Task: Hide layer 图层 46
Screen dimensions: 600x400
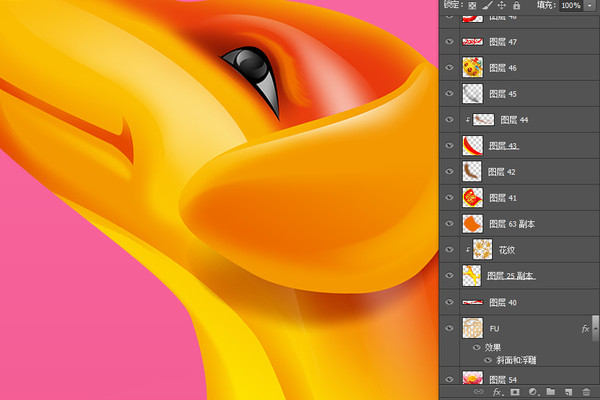Action: click(449, 68)
